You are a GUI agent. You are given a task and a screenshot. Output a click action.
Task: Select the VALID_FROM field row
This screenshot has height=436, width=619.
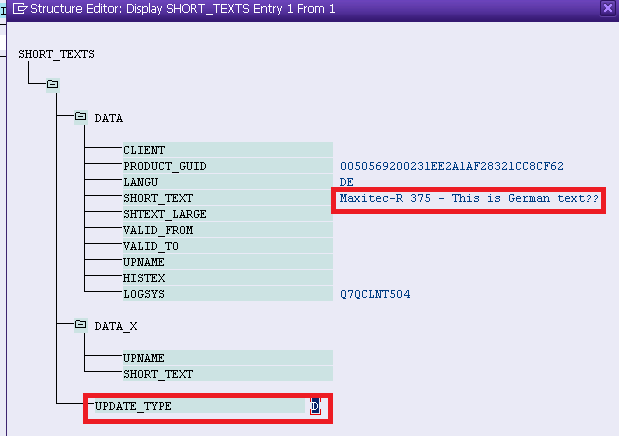[228, 230]
